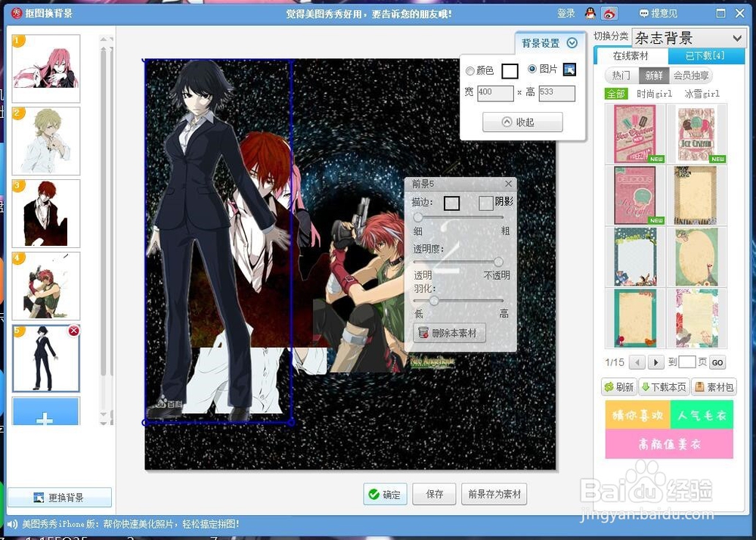The image size is (756, 540).
Task: Open the background color swatch
Action: pos(510,71)
